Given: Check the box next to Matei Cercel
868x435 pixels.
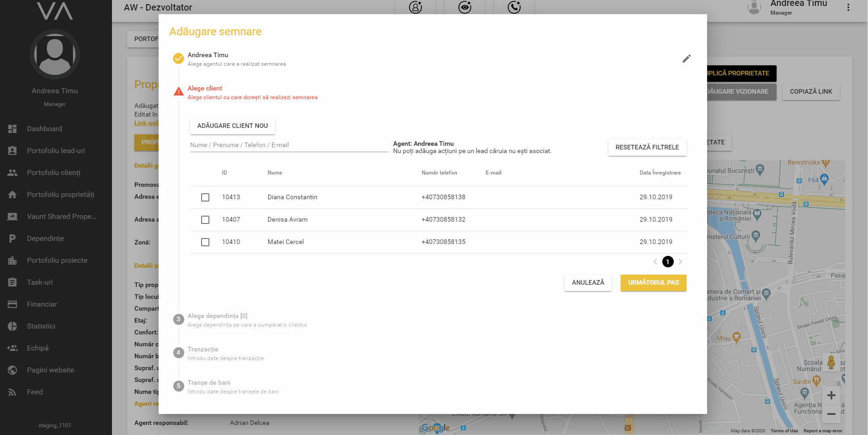Looking at the screenshot, I should click(205, 242).
